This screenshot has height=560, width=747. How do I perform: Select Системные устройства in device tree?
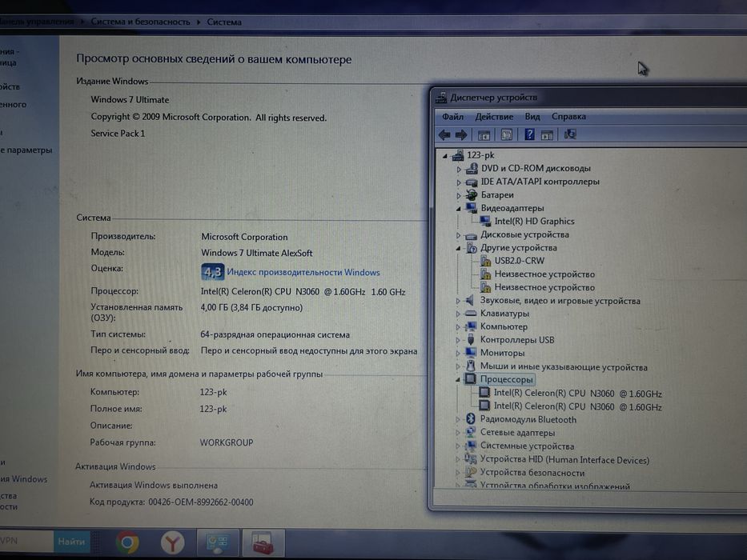point(527,446)
